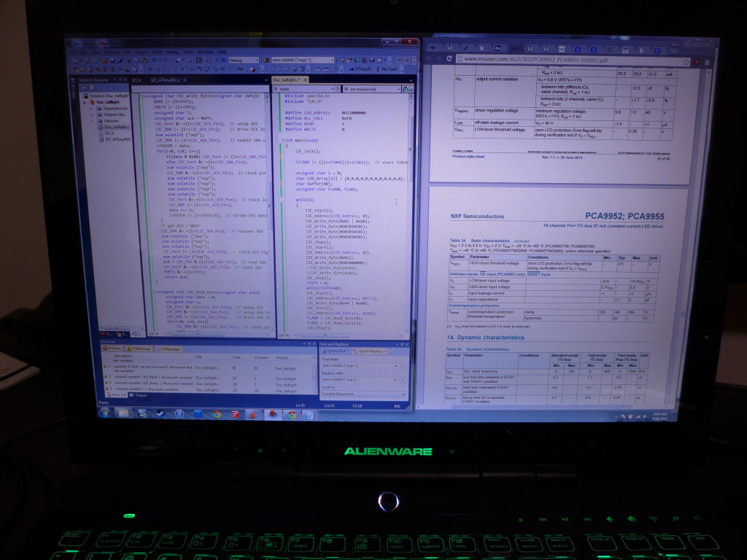Click the No Tool programmer button
The width and height of the screenshot is (747, 560).
pos(387,69)
